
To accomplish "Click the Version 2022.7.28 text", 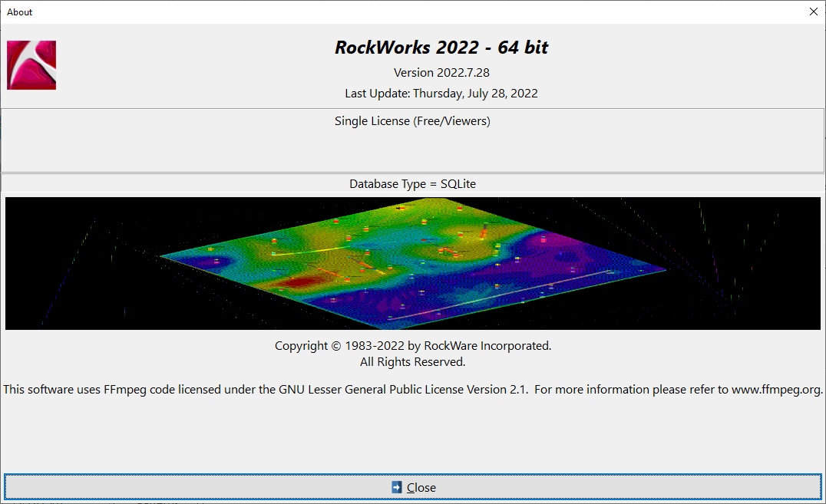I will tap(441, 73).
